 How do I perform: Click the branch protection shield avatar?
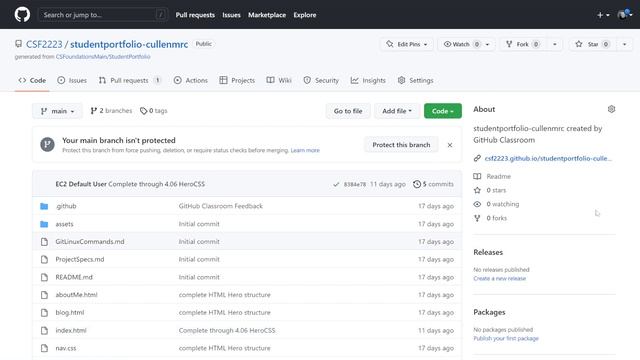(x=47, y=144)
